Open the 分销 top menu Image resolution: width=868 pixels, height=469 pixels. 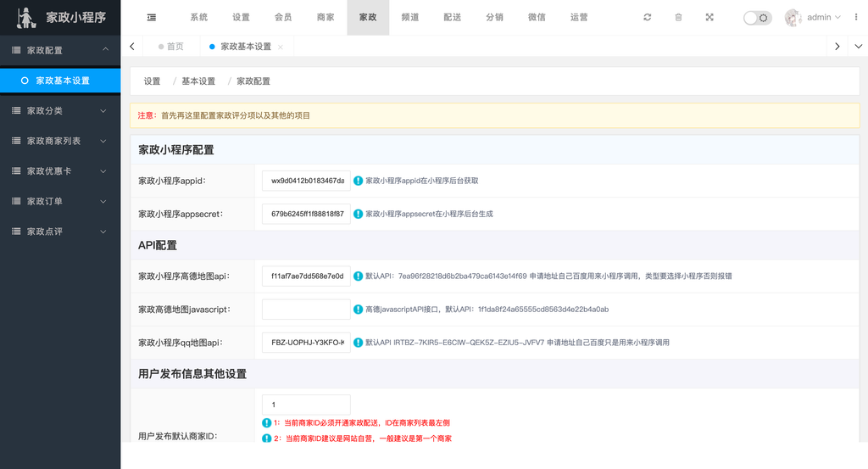(x=495, y=18)
